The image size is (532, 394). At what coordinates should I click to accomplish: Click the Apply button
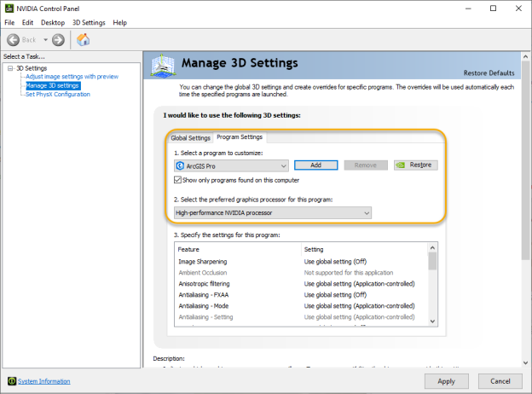pos(445,380)
